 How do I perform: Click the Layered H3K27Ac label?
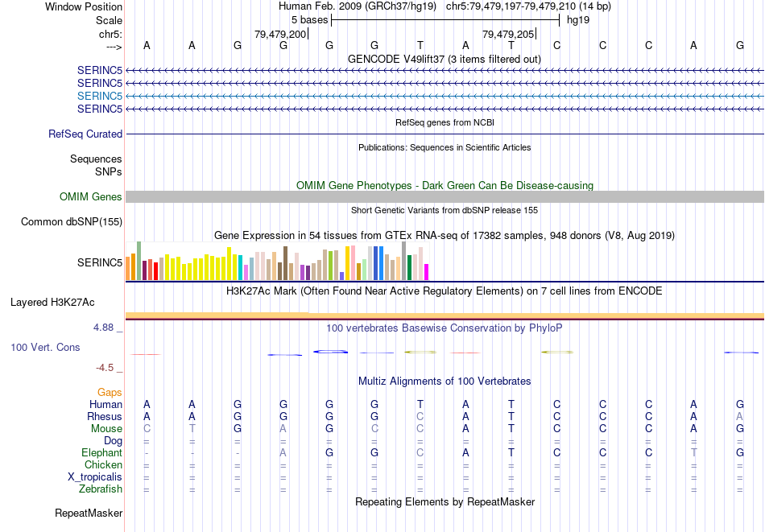(52, 303)
